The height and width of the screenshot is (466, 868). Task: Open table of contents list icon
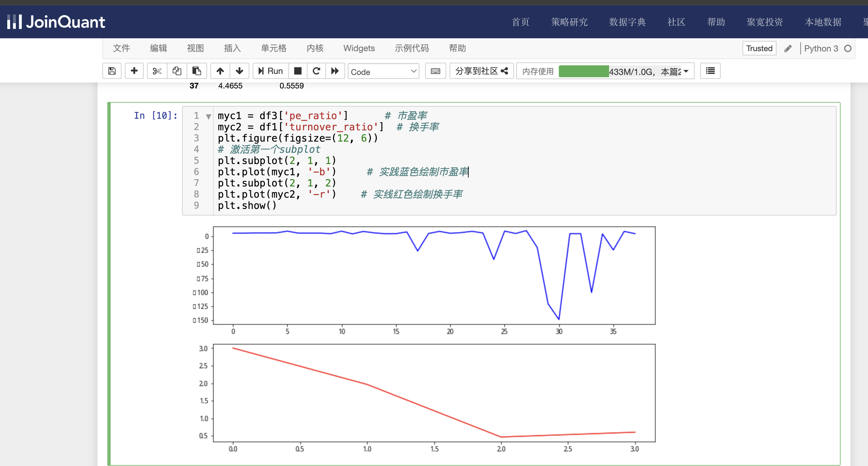tap(710, 71)
